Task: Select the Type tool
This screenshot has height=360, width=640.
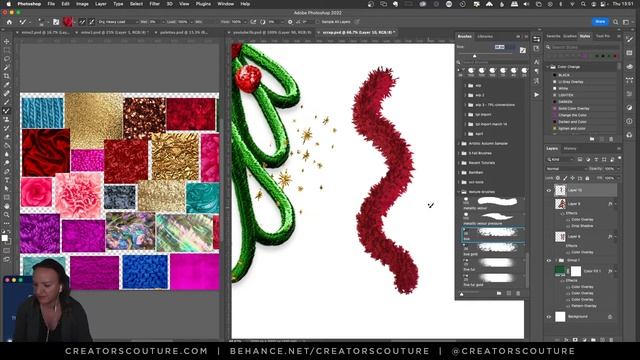Action: pyautogui.click(x=7, y=180)
